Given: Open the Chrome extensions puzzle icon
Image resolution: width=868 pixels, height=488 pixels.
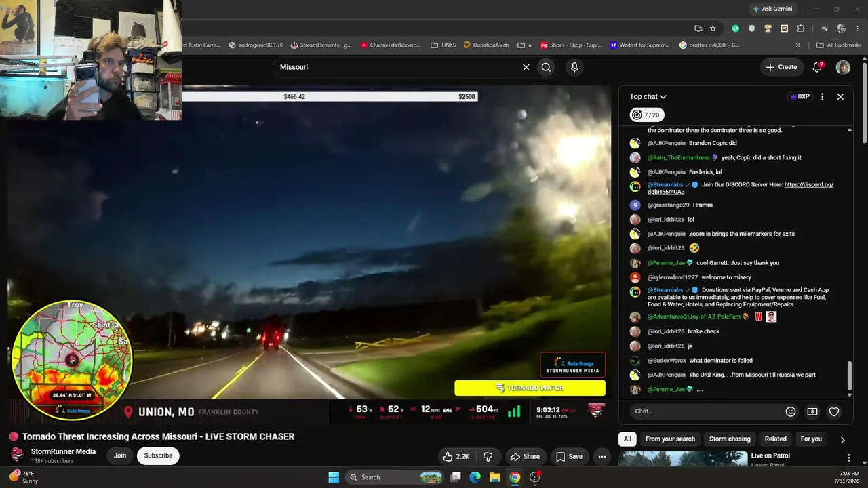Looking at the screenshot, I should coord(801,28).
